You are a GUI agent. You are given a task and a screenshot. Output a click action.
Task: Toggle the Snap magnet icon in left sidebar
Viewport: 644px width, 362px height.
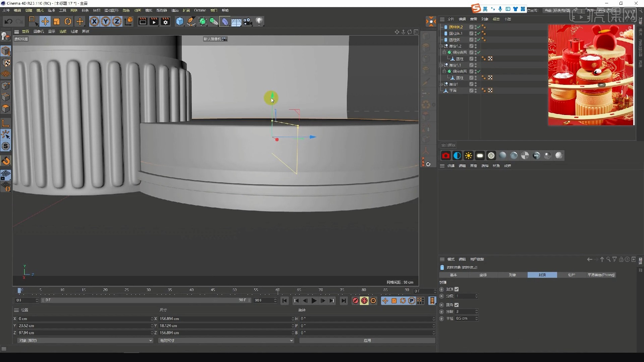click(x=6, y=161)
